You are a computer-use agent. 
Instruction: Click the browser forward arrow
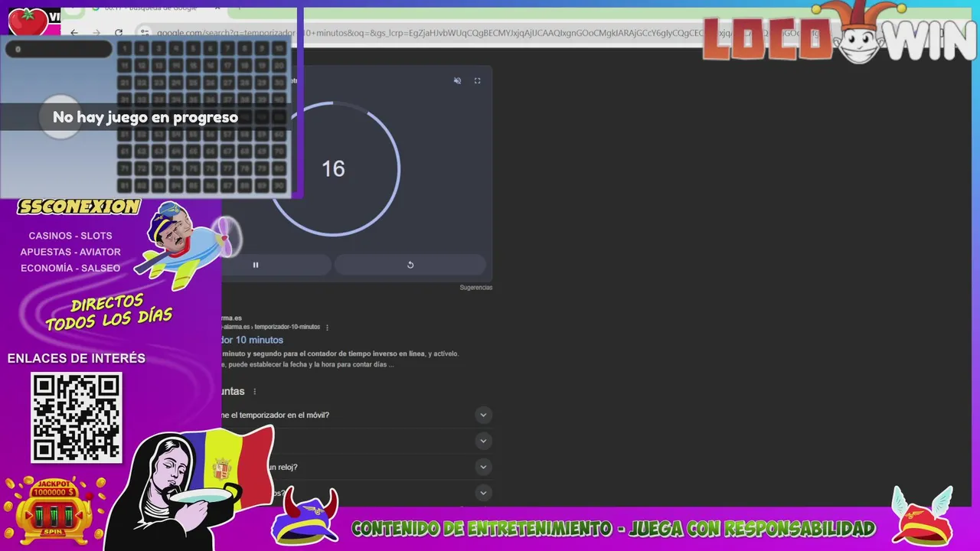[x=96, y=33]
